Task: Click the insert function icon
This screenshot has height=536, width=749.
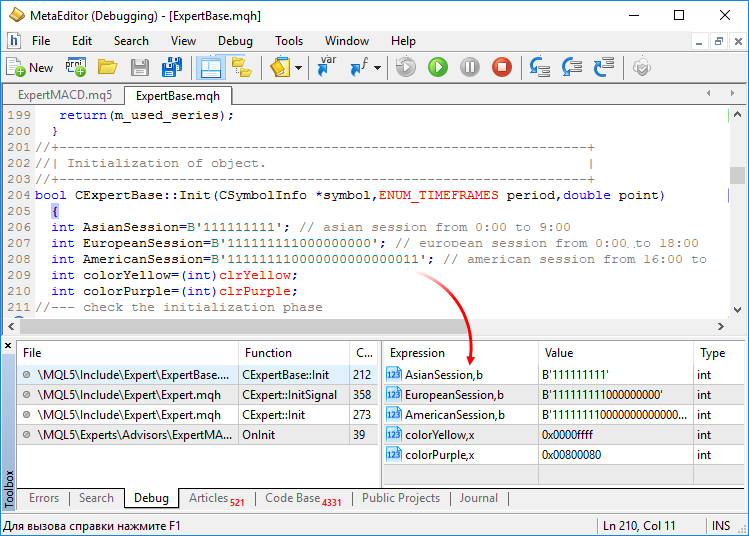Action: [359, 67]
